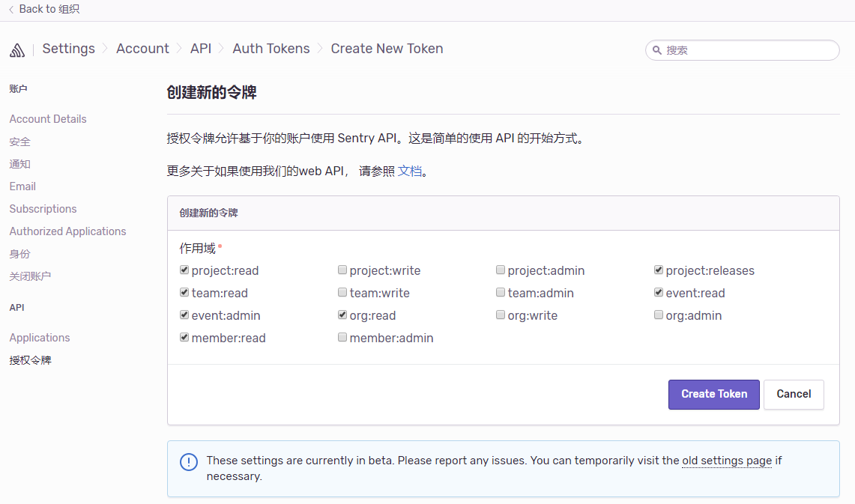Screen dimensions: 855x504
Task: Open the Account breadcrumb
Action: pyautogui.click(x=142, y=48)
